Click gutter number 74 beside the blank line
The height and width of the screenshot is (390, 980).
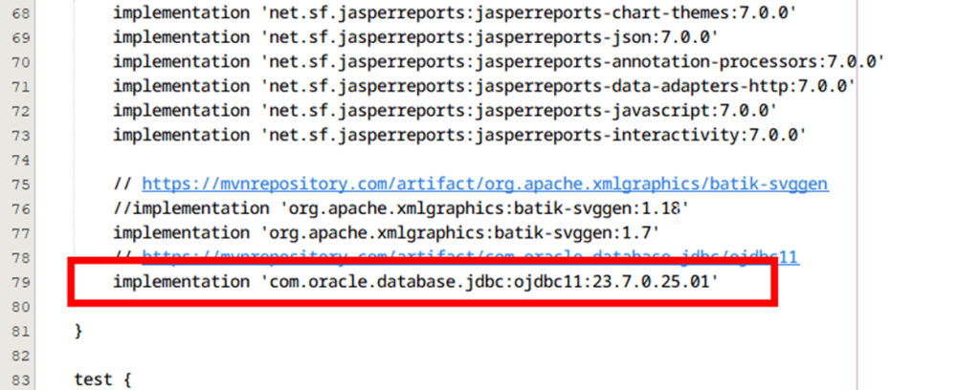click(18, 160)
